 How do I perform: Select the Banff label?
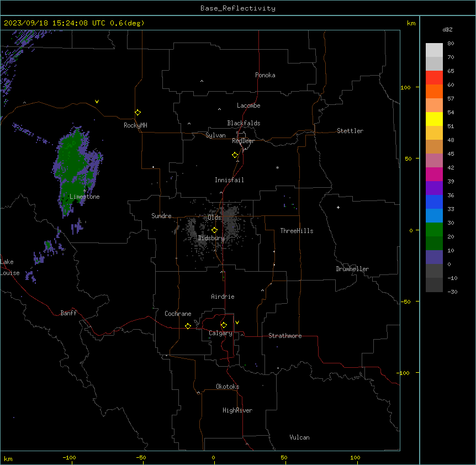(x=68, y=313)
